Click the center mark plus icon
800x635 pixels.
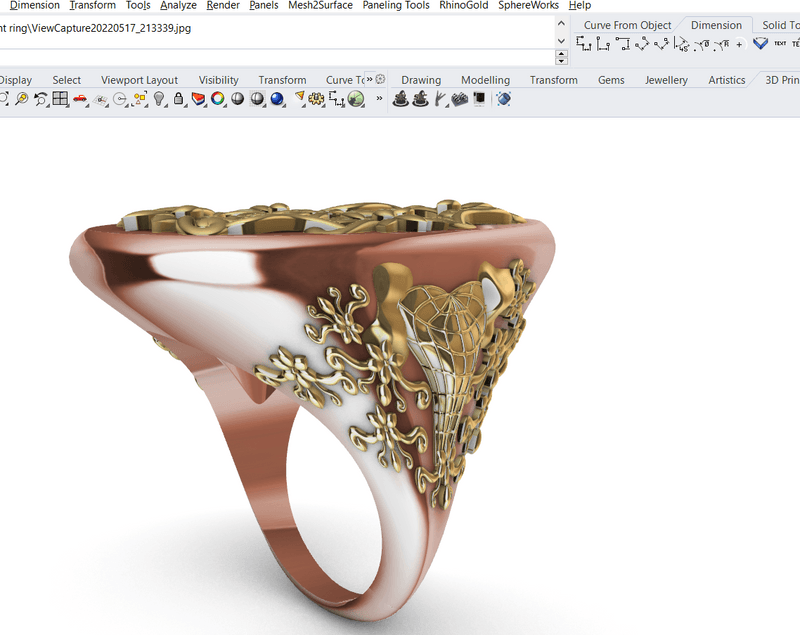tap(739, 44)
